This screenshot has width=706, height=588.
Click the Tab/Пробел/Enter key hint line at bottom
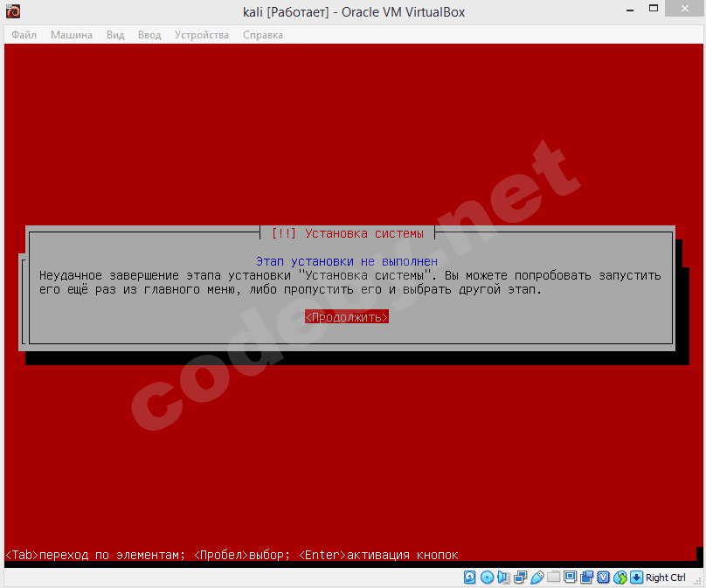point(232,555)
